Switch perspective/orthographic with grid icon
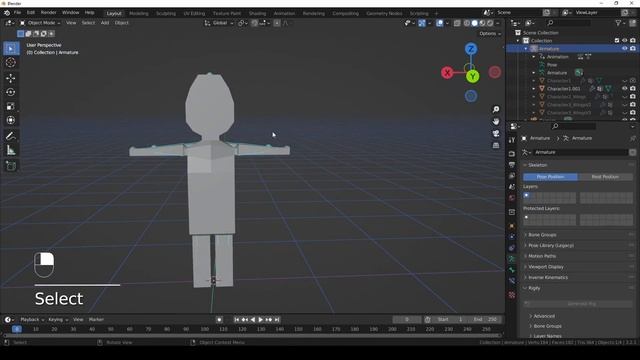Screen dimensions: 640x360 tap(496, 145)
